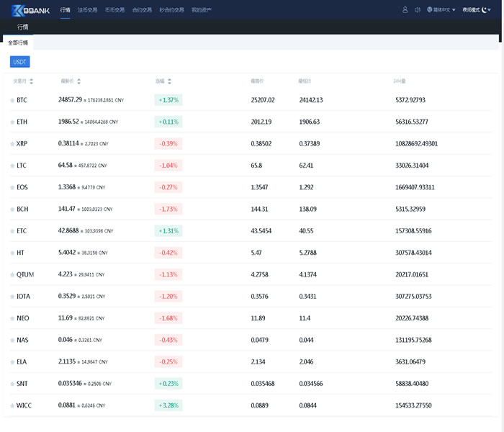Open the 行情 nav menu item
The width and height of the screenshot is (504, 432).
tap(65, 10)
